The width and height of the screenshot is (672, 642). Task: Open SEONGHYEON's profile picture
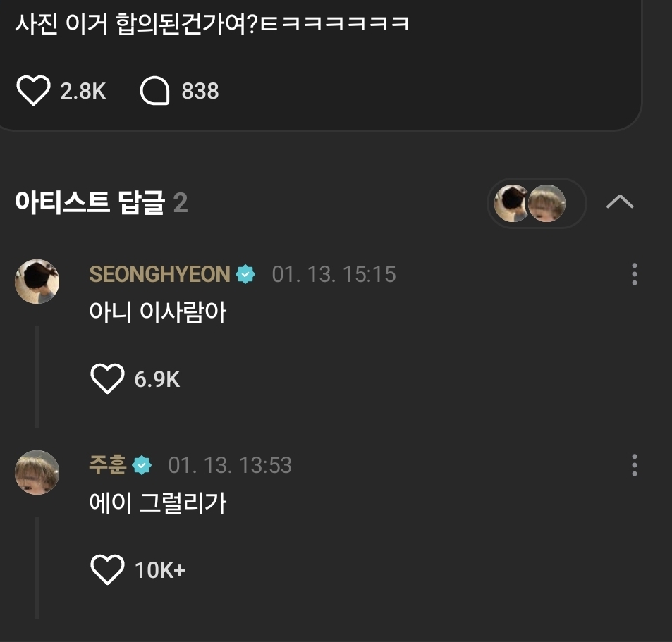click(37, 281)
